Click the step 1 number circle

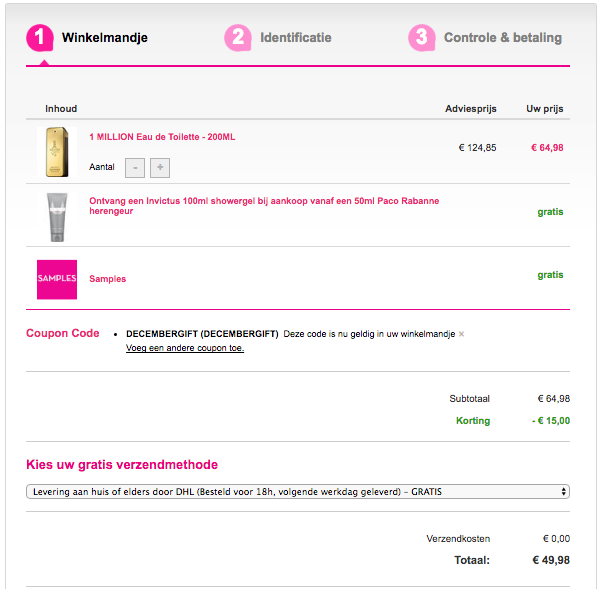(x=39, y=38)
